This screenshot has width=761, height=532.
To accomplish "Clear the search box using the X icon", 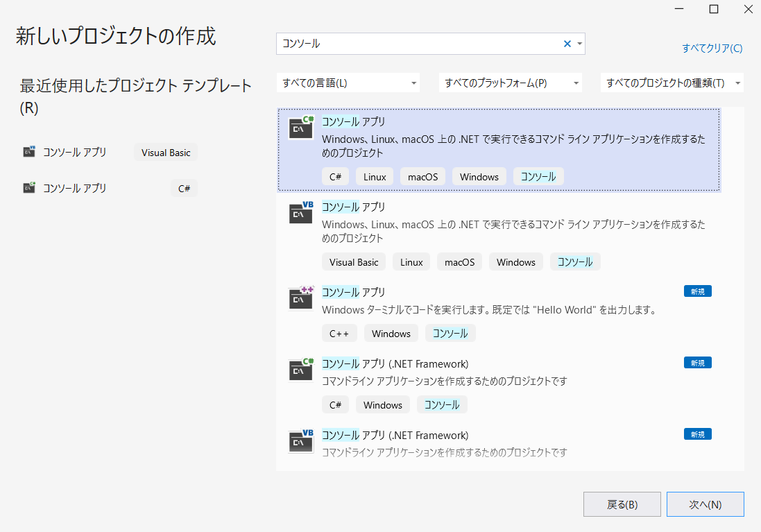I will click(567, 43).
